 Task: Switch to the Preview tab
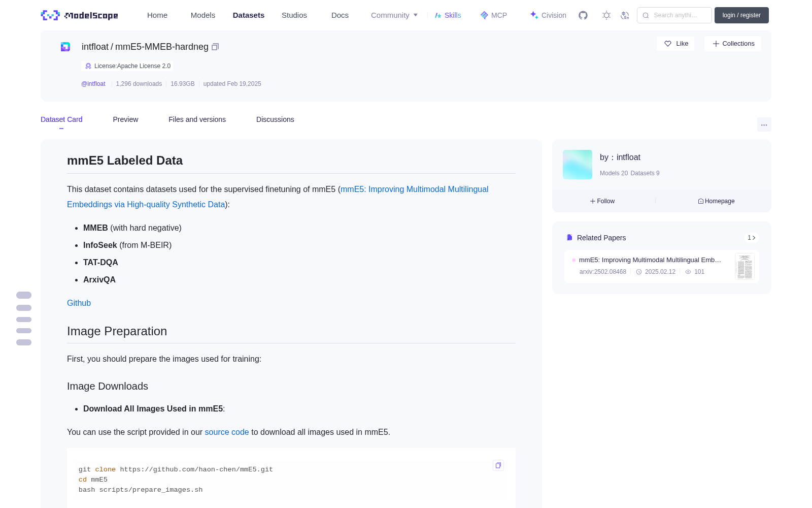tap(125, 119)
